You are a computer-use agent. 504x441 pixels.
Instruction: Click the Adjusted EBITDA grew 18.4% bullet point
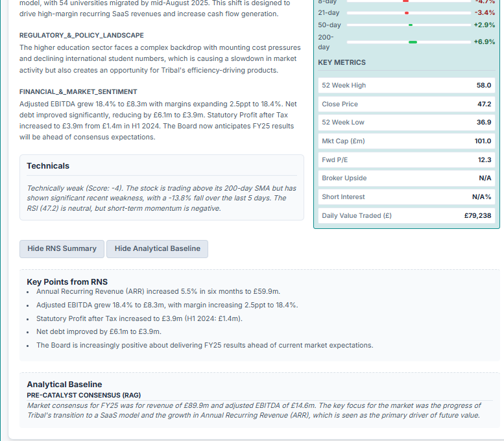tap(167, 305)
